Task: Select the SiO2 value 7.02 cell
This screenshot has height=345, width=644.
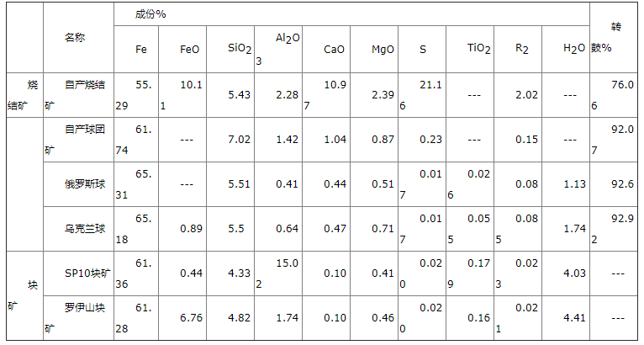Action: 240,140
